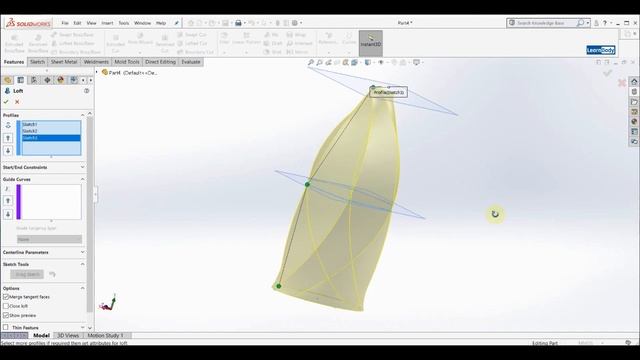The width and height of the screenshot is (640, 360).
Task: Open Loft help question mark
Action: (87, 91)
